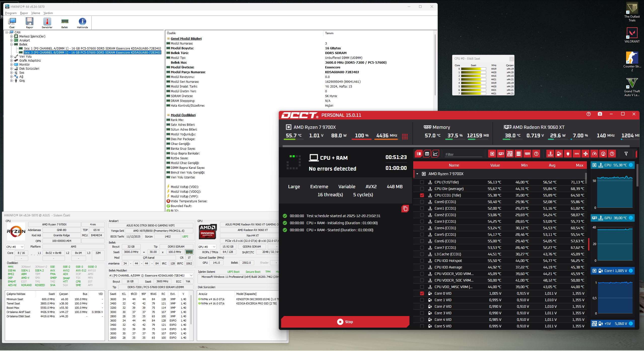Filter OCCT sensors by voltage battery icon
This screenshot has height=351, width=644.
coord(559,154)
